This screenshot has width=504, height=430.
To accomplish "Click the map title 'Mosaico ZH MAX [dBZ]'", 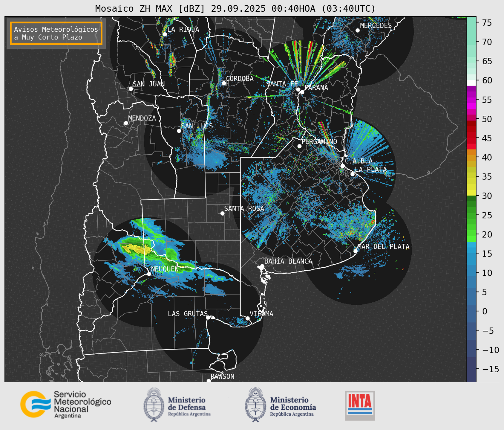I will pos(150,9).
